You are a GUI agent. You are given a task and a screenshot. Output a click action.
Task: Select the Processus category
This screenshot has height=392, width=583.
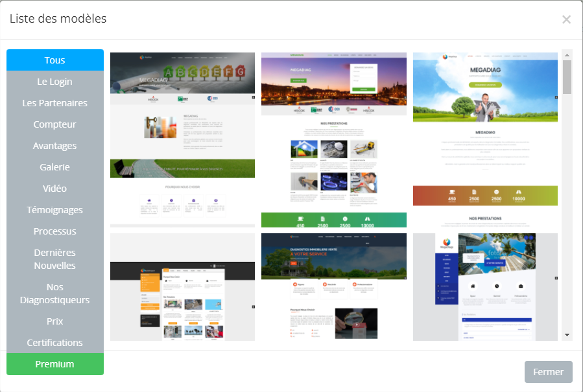click(x=55, y=231)
